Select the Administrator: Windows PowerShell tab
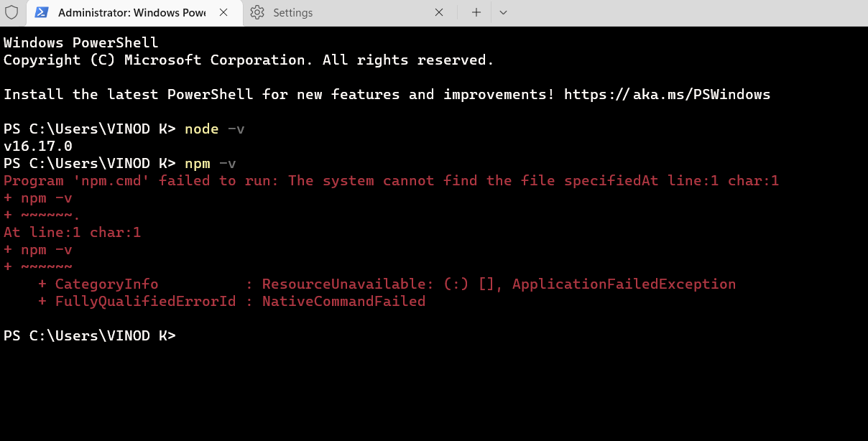This screenshot has height=441, width=868. pos(129,12)
